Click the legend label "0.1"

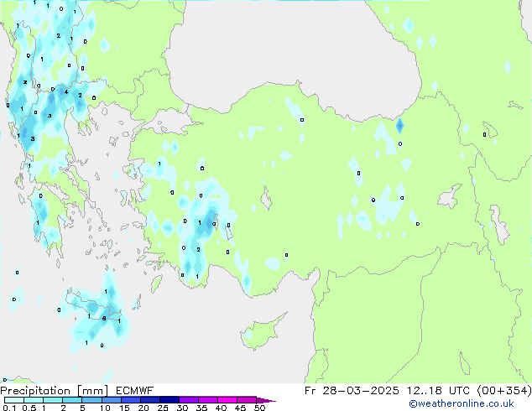[10, 408]
